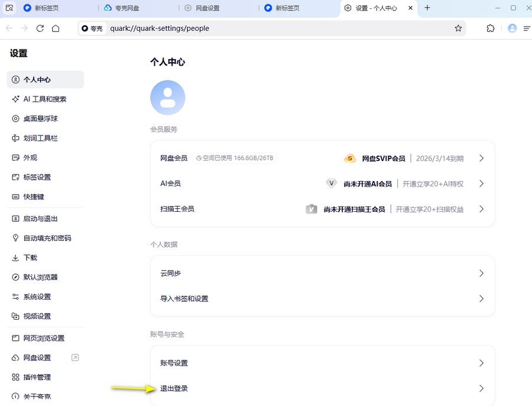This screenshot has width=532, height=406.
Task: Click the profile avatar picture
Action: [168, 98]
